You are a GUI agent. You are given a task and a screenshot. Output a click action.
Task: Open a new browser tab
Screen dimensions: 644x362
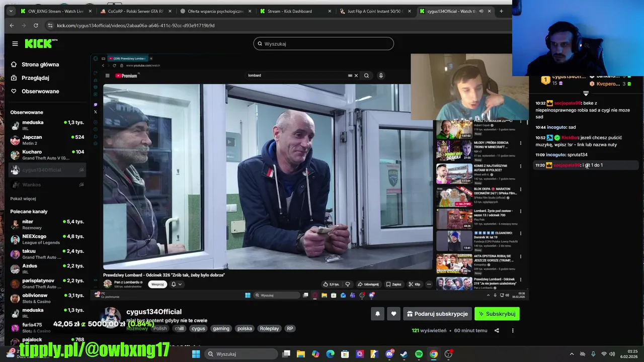point(501,11)
